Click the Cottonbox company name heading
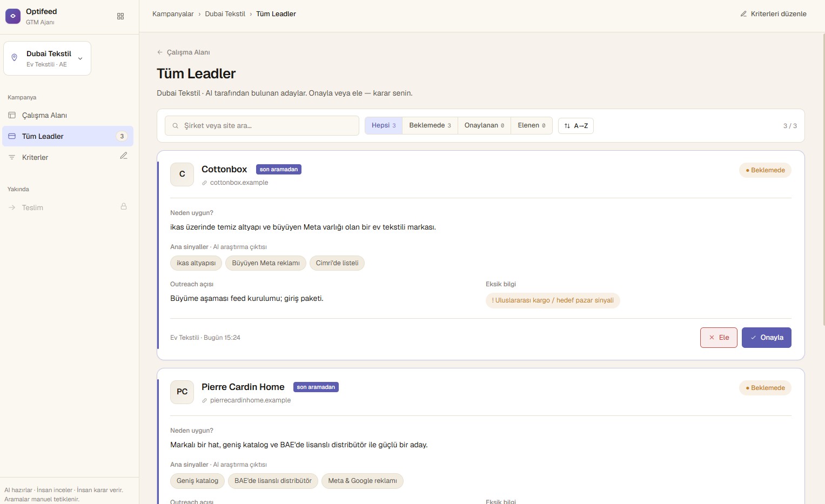The image size is (825, 504). point(224,169)
